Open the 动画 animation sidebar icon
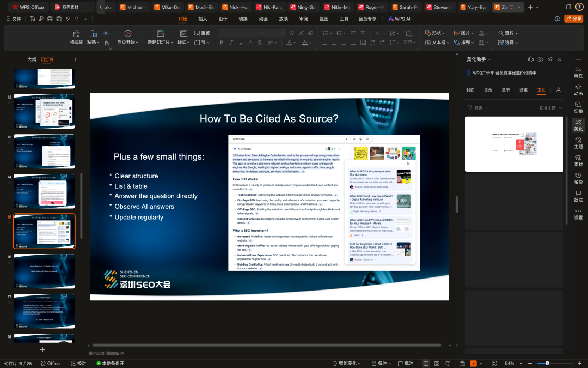The height and width of the screenshot is (368, 588). (578, 90)
